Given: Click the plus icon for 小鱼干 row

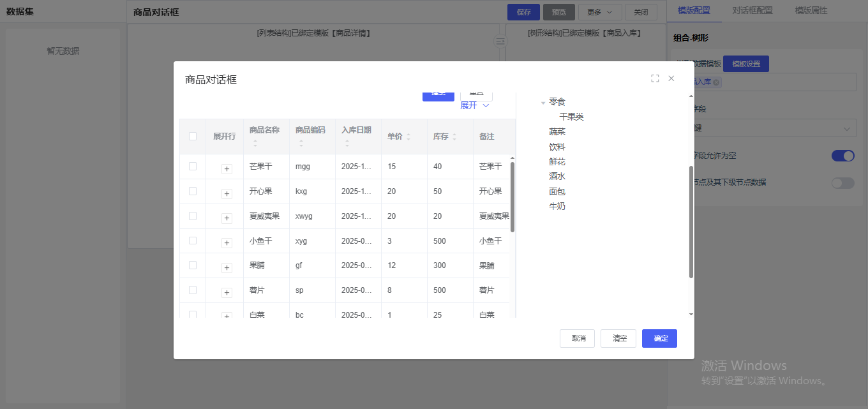Looking at the screenshot, I should tap(227, 243).
